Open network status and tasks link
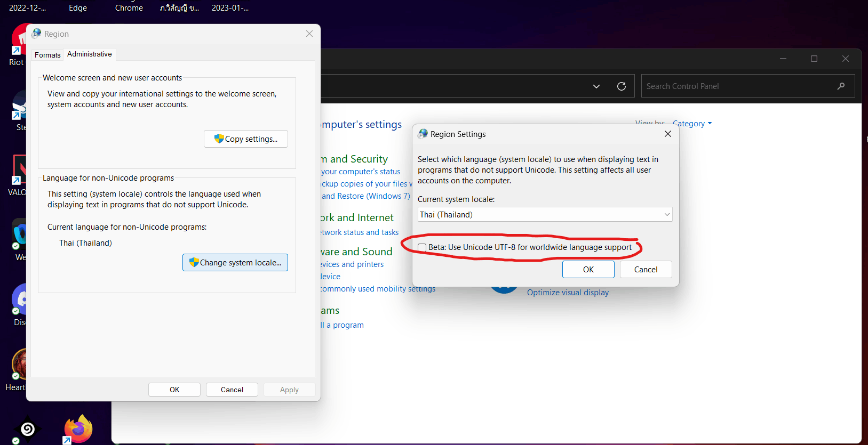The height and width of the screenshot is (445, 868). click(360, 232)
